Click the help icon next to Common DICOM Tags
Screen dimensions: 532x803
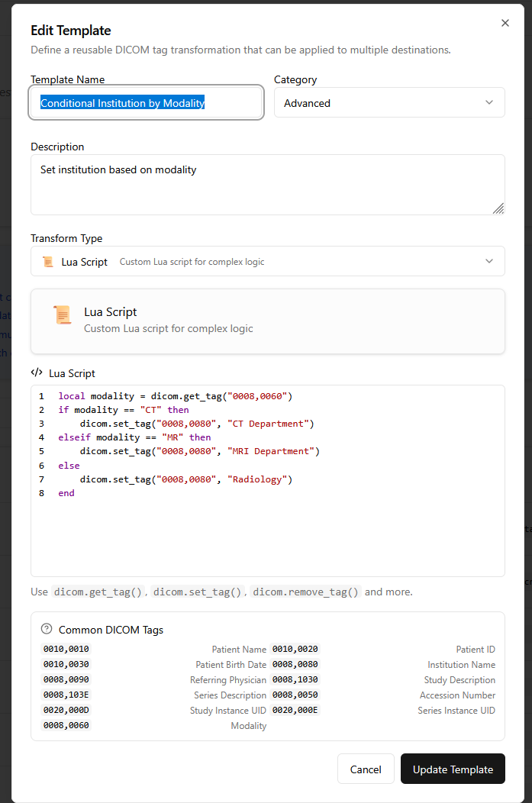(47, 630)
